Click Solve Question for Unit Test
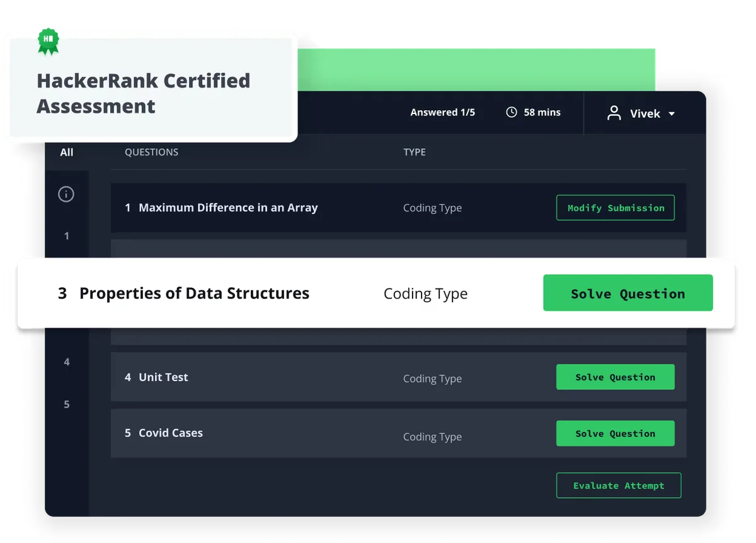Viewport: 756px width, 543px height. tap(615, 377)
